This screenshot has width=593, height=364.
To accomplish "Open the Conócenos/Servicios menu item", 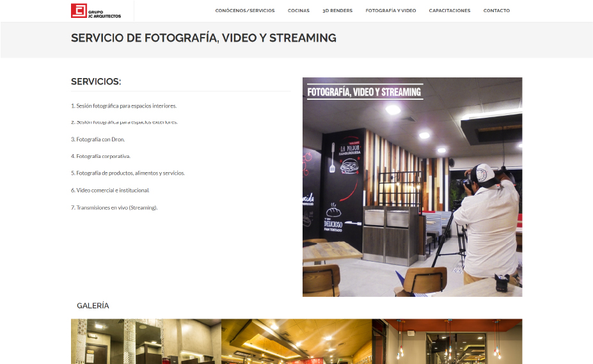I will [245, 11].
